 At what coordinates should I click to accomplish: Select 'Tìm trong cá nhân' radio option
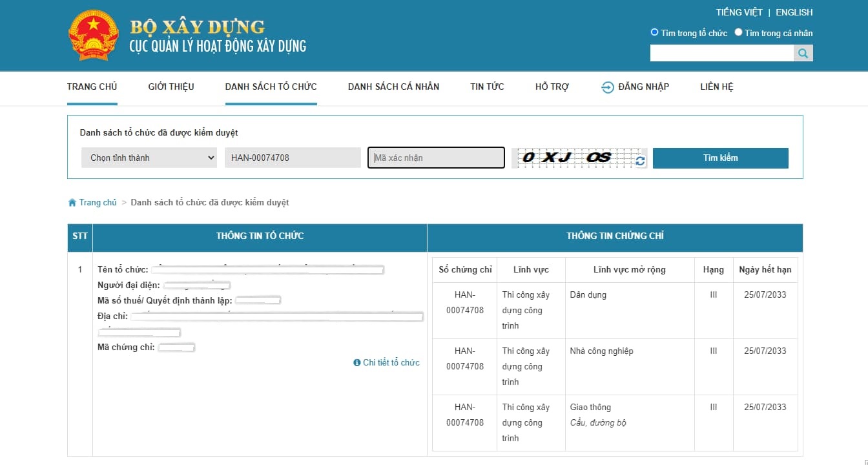[x=738, y=32]
